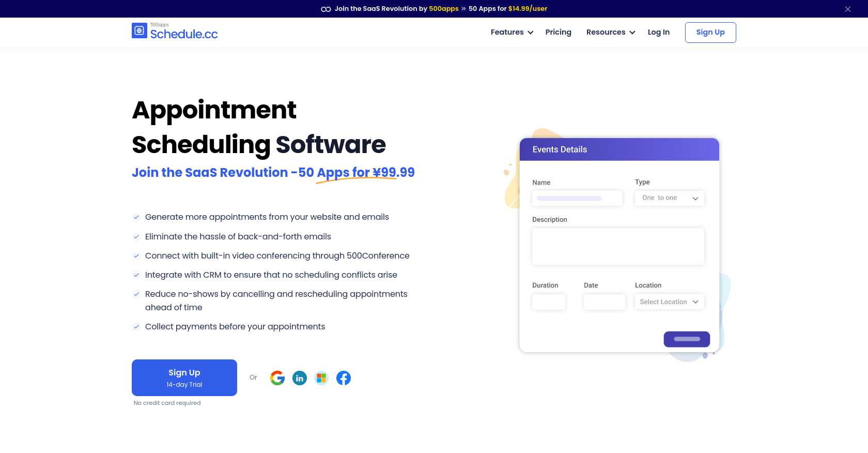Click 'Generate more appointments' bullet text
The height and width of the screenshot is (453, 868).
[x=267, y=217]
